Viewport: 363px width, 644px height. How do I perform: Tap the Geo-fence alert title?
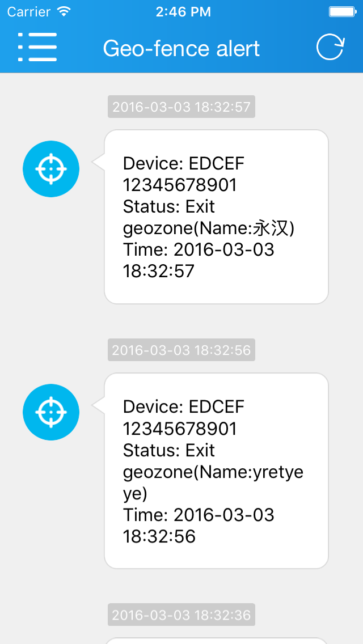(x=181, y=49)
